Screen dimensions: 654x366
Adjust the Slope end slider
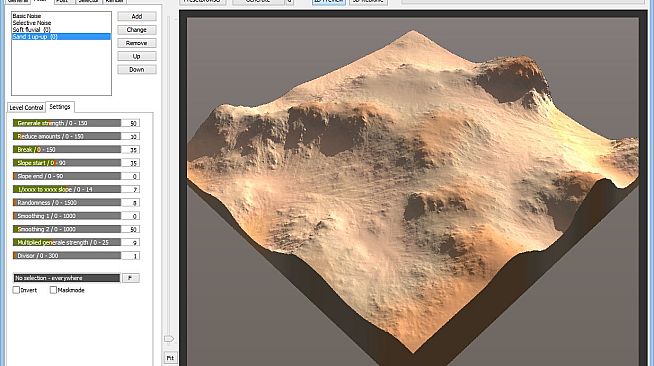coord(67,176)
